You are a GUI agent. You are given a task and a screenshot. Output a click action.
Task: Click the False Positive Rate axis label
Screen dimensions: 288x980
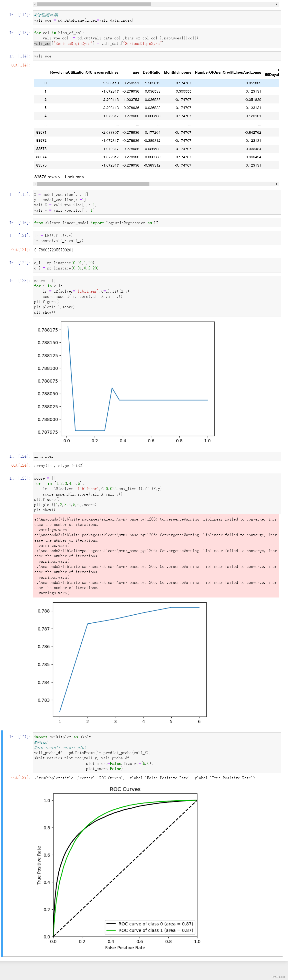coord(125,948)
